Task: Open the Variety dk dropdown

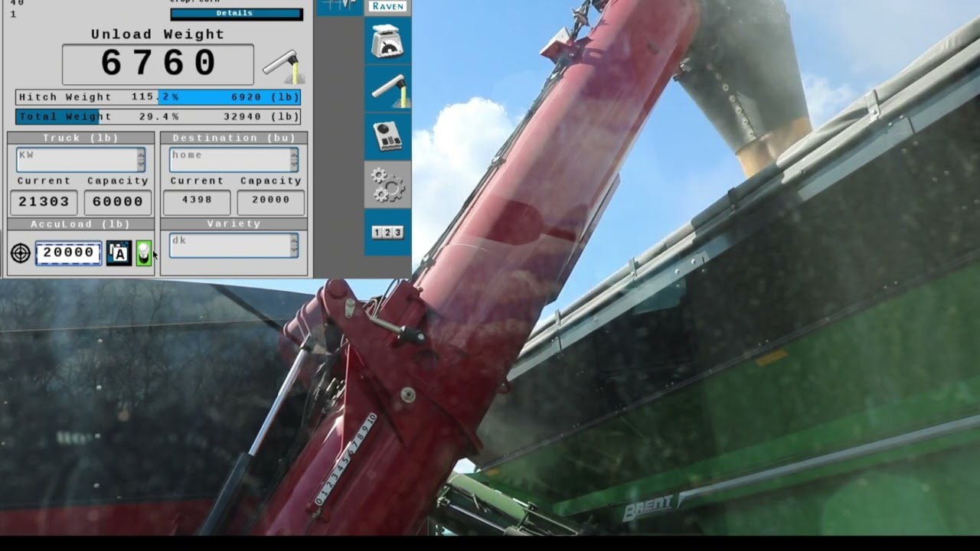Action: [234, 245]
